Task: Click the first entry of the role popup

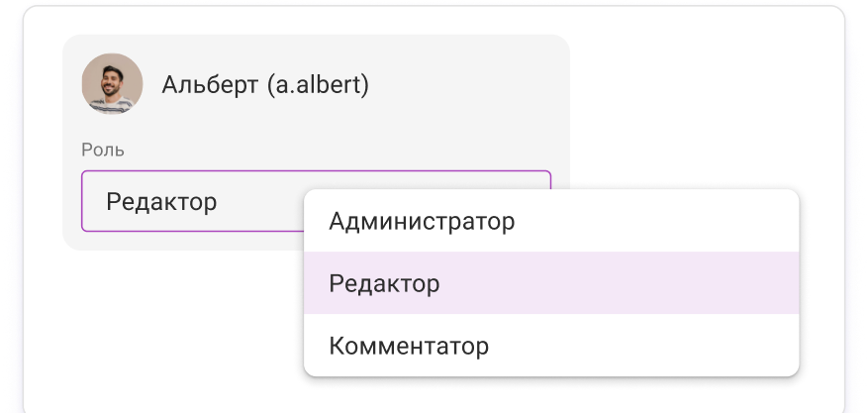Action: pos(422,221)
